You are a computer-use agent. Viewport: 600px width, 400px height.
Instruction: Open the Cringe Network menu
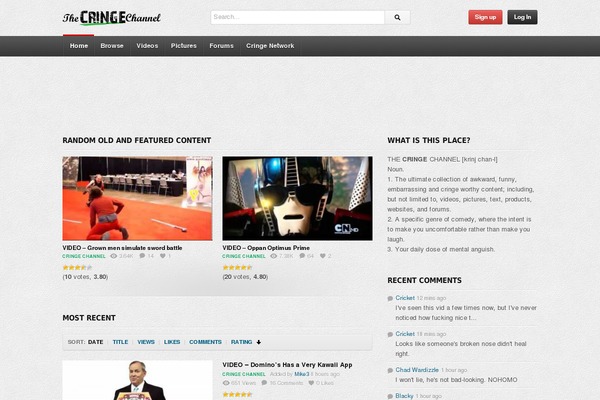269,46
